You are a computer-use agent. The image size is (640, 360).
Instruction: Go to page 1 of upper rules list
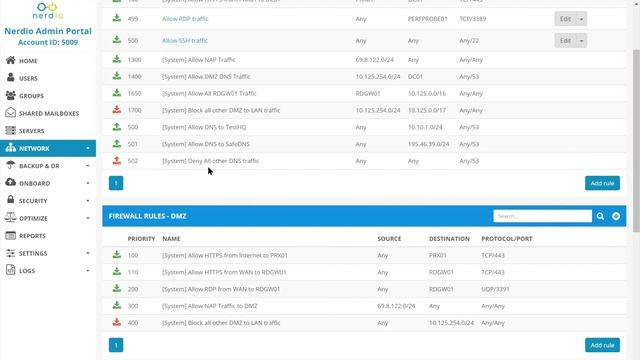pos(116,183)
